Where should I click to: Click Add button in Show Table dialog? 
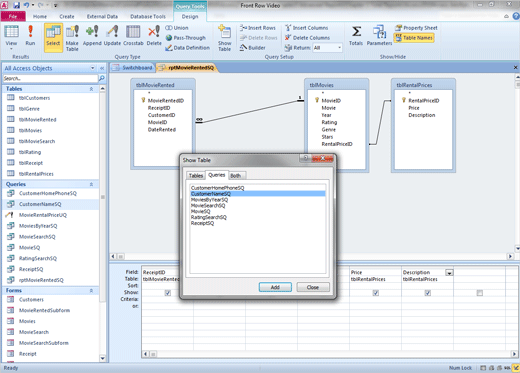[x=275, y=287]
